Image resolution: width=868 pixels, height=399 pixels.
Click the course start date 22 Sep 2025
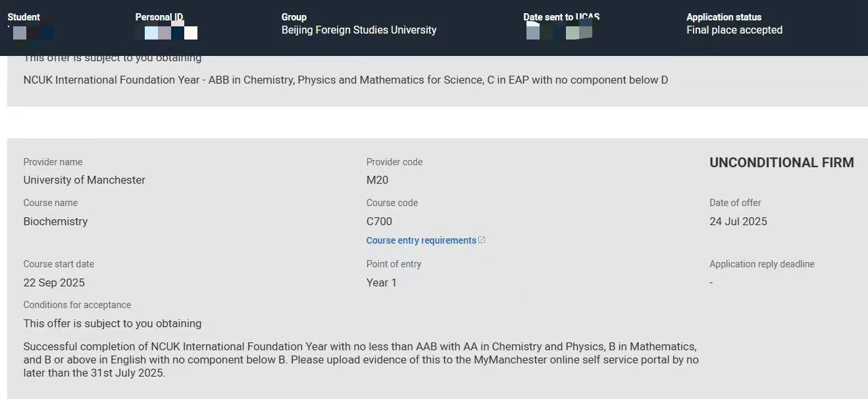[54, 282]
